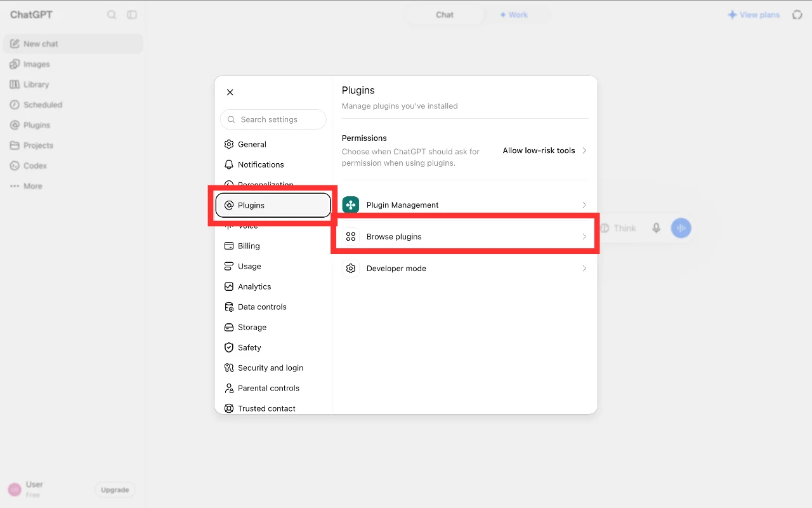The image size is (812, 508).
Task: Click the Browse plugins grid icon
Action: click(x=351, y=236)
